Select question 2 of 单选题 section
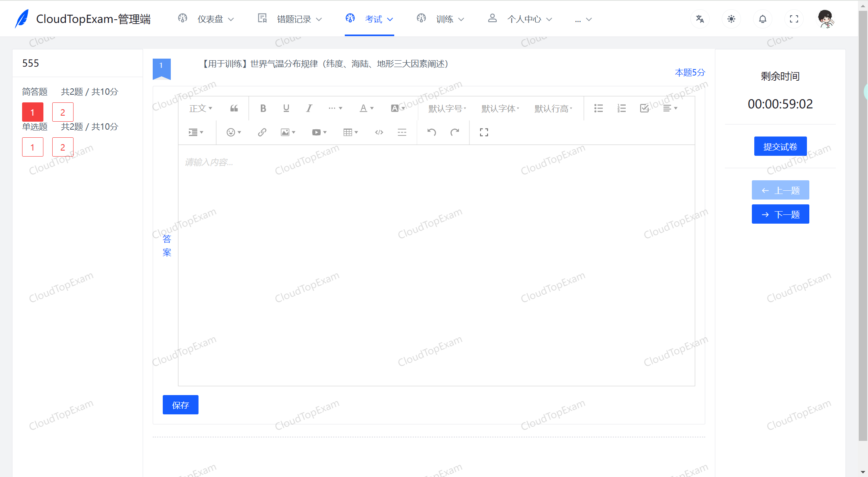 coord(63,147)
